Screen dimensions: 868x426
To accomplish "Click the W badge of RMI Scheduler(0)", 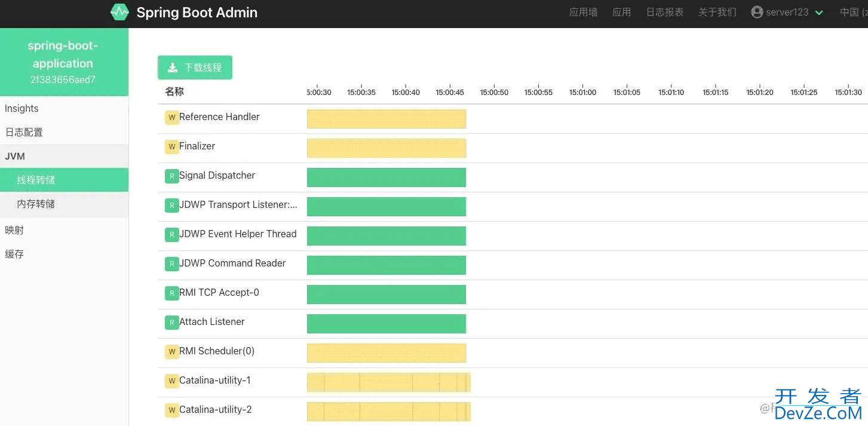I will tap(172, 352).
